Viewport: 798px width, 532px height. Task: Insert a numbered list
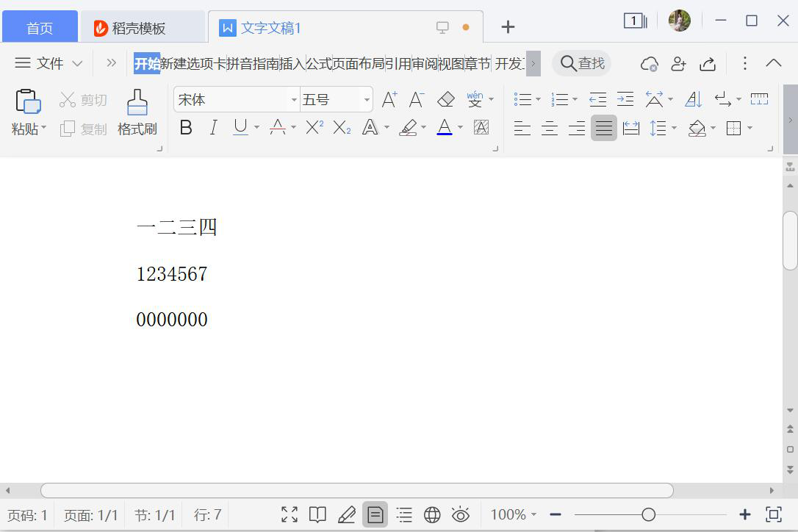pos(559,99)
